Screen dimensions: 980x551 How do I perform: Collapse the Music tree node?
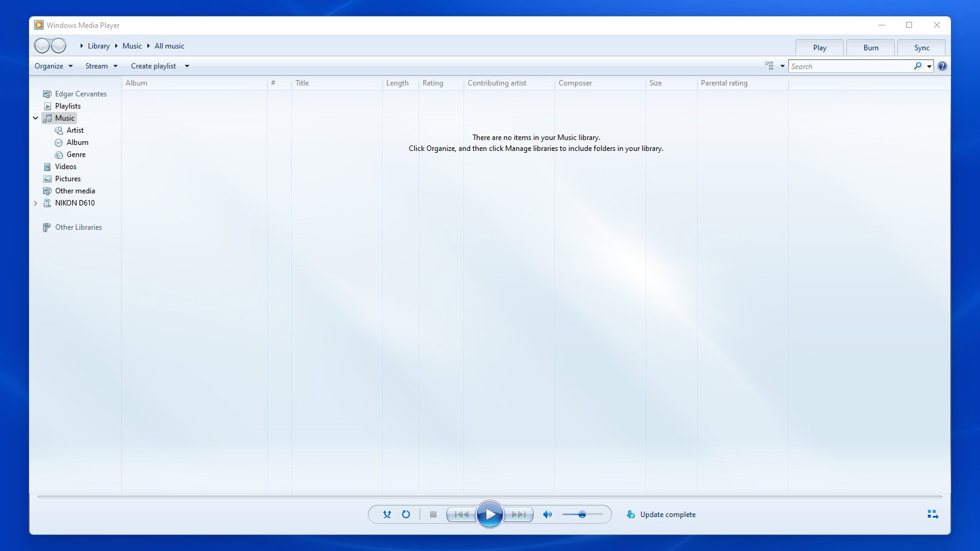pos(36,118)
